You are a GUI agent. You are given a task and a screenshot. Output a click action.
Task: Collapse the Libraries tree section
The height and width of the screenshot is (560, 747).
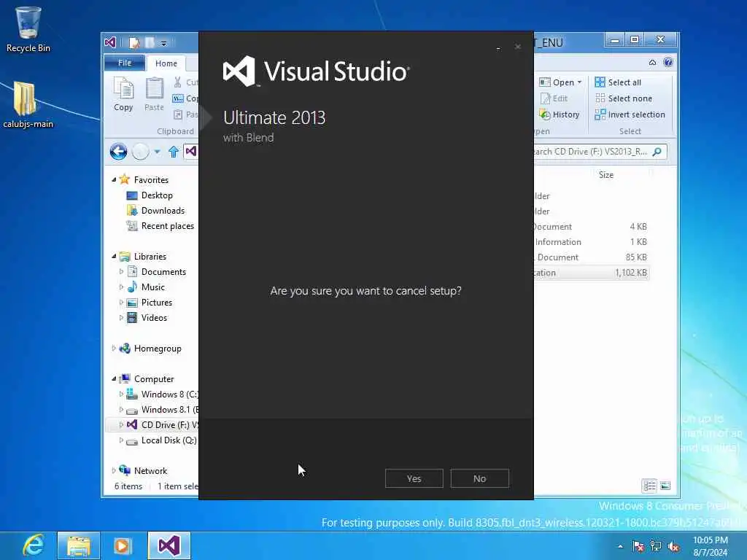point(114,256)
